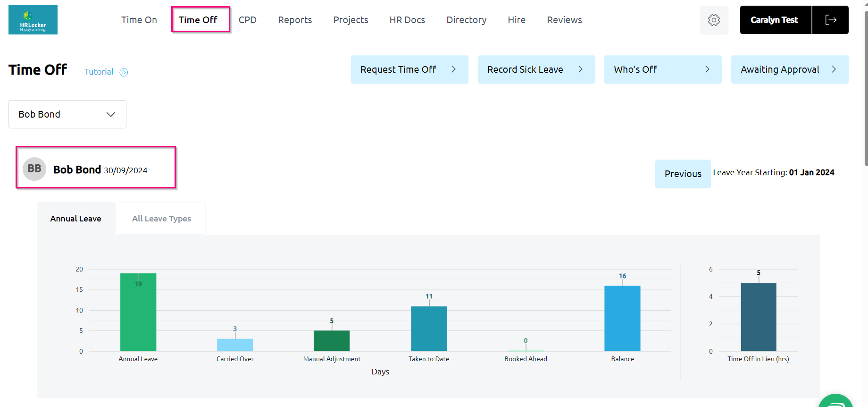Go to the HR Docs menu
Viewport: 868px width, 407px height.
[407, 20]
